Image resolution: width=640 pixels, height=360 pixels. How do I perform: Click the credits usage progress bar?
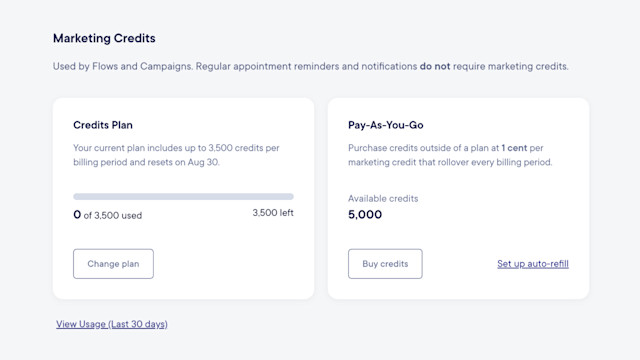click(183, 196)
